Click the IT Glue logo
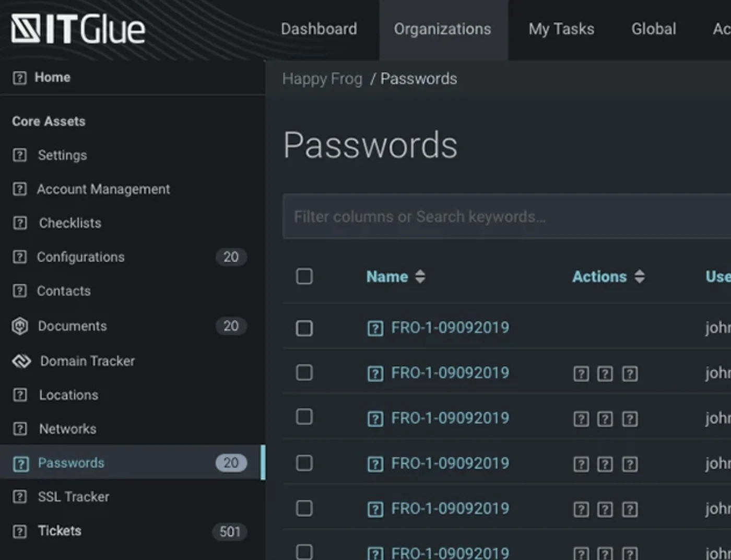 pyautogui.click(x=78, y=29)
